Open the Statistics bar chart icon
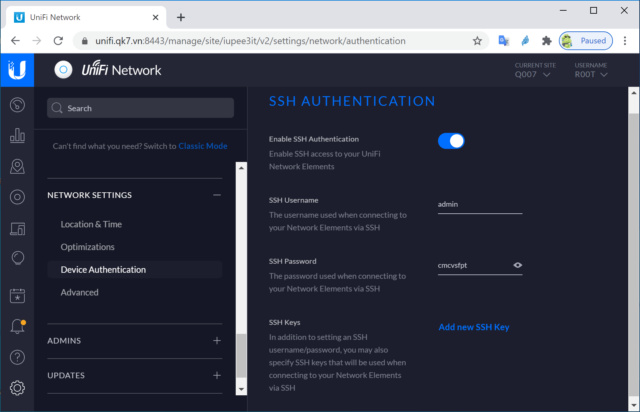The width and height of the screenshot is (640, 412). coord(17,135)
